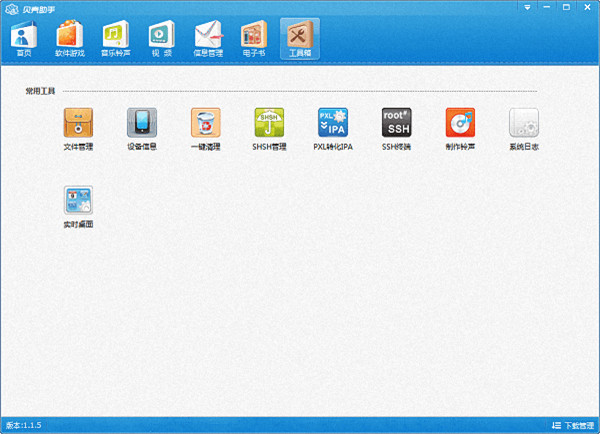The width and height of the screenshot is (600, 434).
Task: Go to the 软件游戏 apps and games tab
Action: pos(69,38)
